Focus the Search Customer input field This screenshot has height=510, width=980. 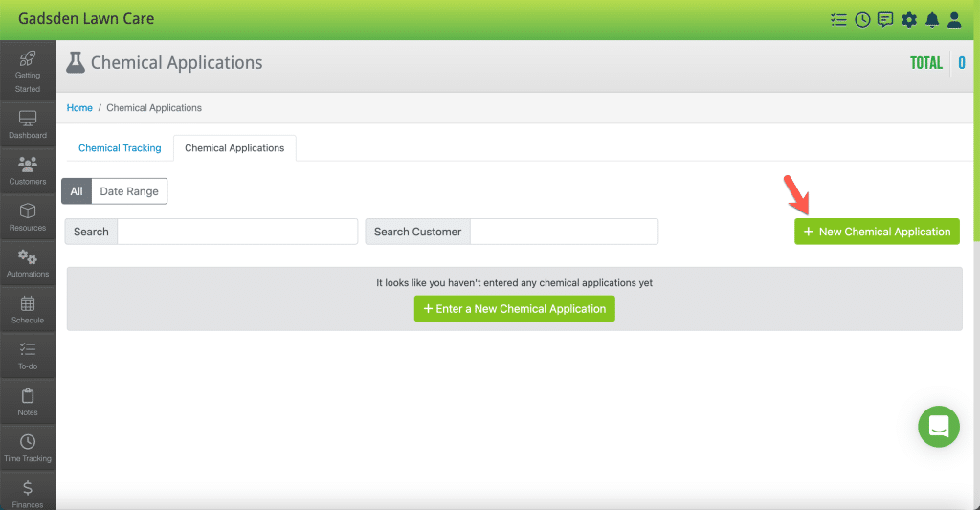point(565,232)
